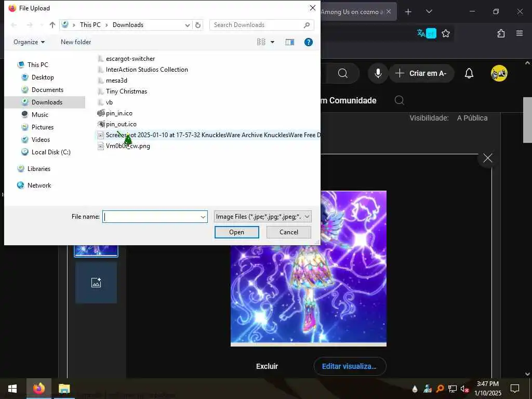
Task: Select Pictures in the navigation pane
Action: coord(43,127)
